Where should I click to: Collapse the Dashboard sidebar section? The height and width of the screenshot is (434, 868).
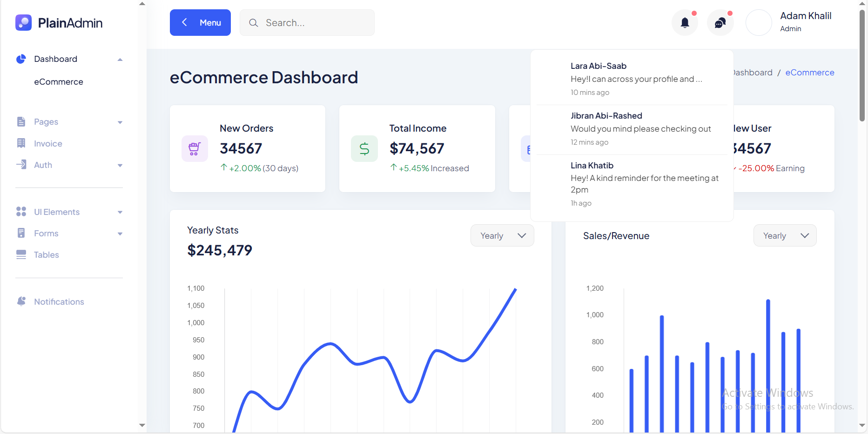(120, 60)
